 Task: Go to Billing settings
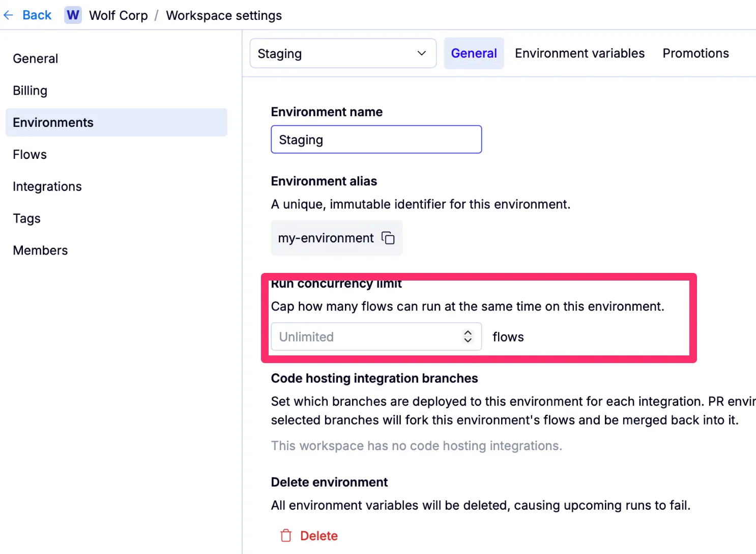[x=30, y=91]
